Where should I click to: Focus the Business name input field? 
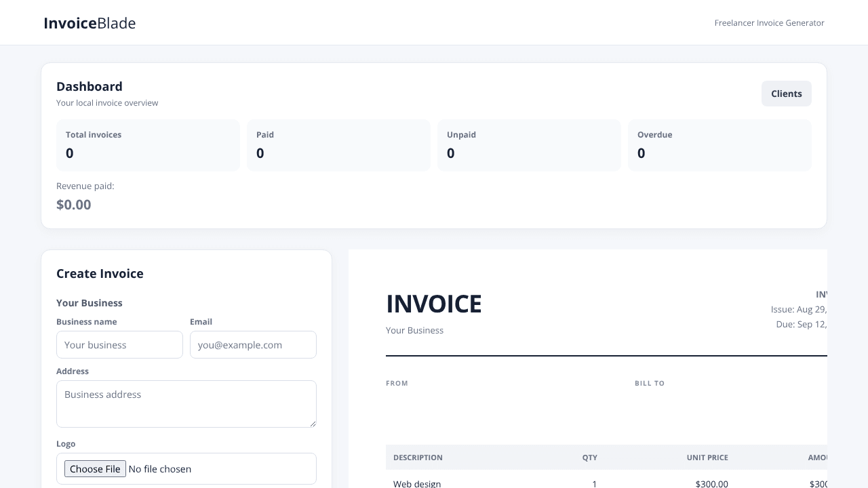(119, 344)
